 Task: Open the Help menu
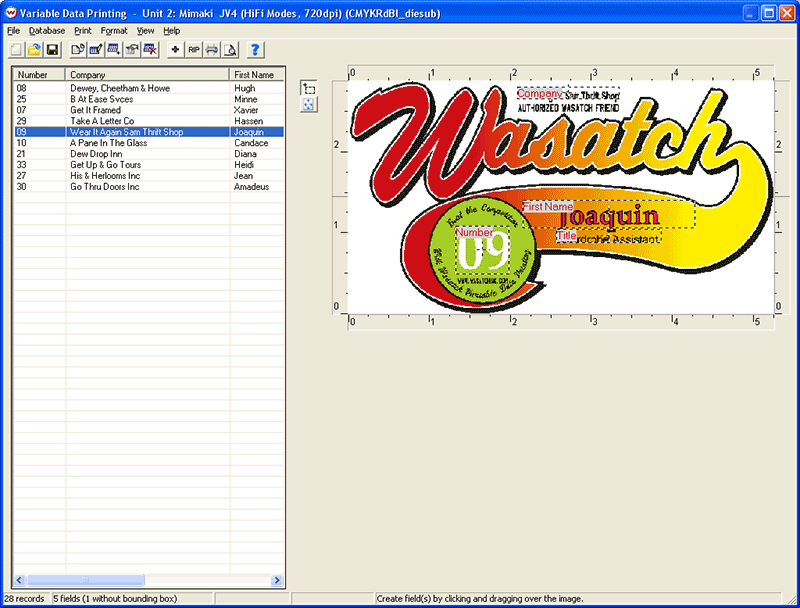coord(171,31)
